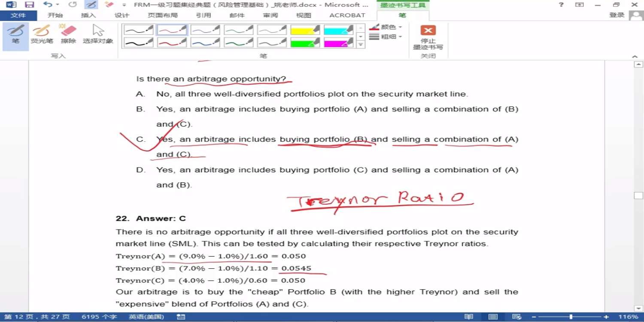The width and height of the screenshot is (644, 322).
Task: Select the yellow highlighter swatch
Action: 305,30
